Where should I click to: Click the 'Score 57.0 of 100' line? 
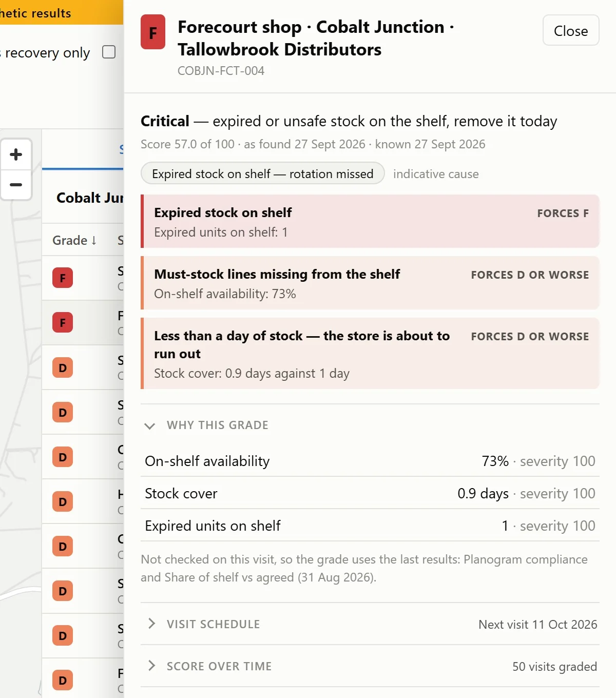313,144
